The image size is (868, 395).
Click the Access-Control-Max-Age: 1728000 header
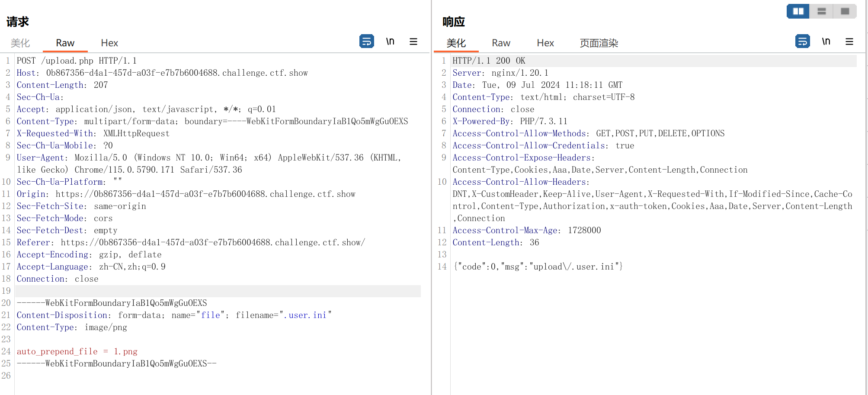[x=527, y=230]
